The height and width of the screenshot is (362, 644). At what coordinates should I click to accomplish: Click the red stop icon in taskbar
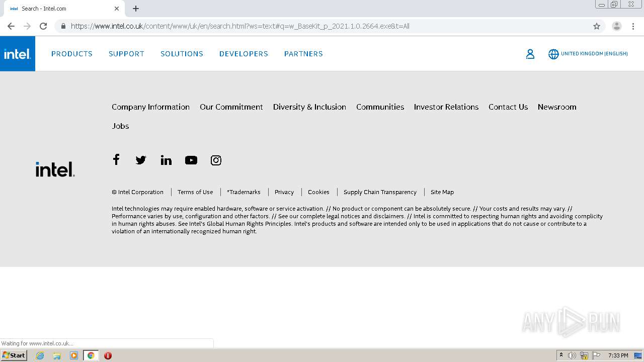click(108, 355)
